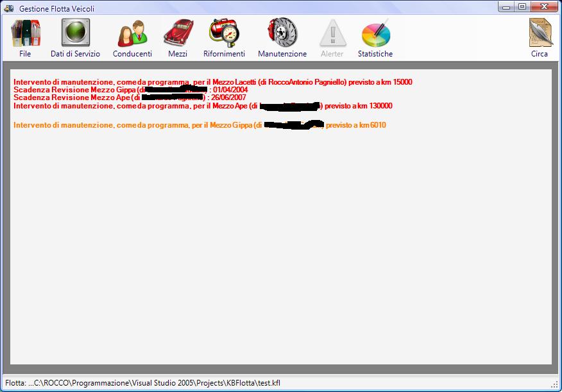Open the Dati di Servizio green button icon
The image size is (562, 392).
pyautogui.click(x=75, y=33)
